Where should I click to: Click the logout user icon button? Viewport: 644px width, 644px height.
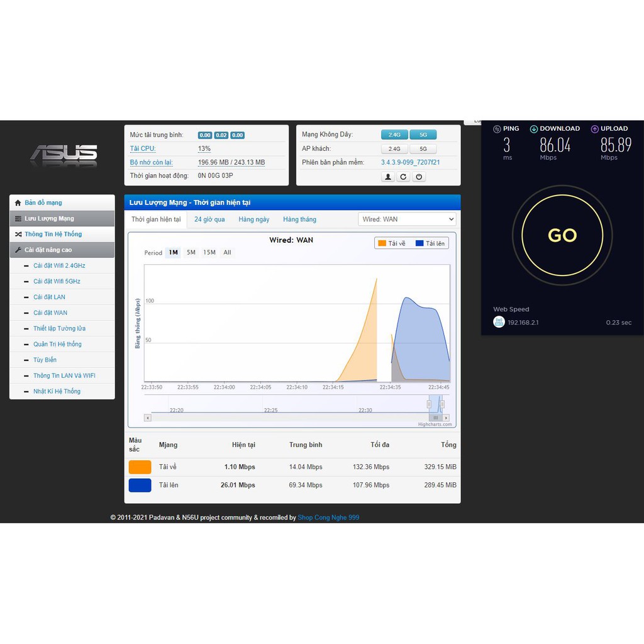(x=388, y=177)
